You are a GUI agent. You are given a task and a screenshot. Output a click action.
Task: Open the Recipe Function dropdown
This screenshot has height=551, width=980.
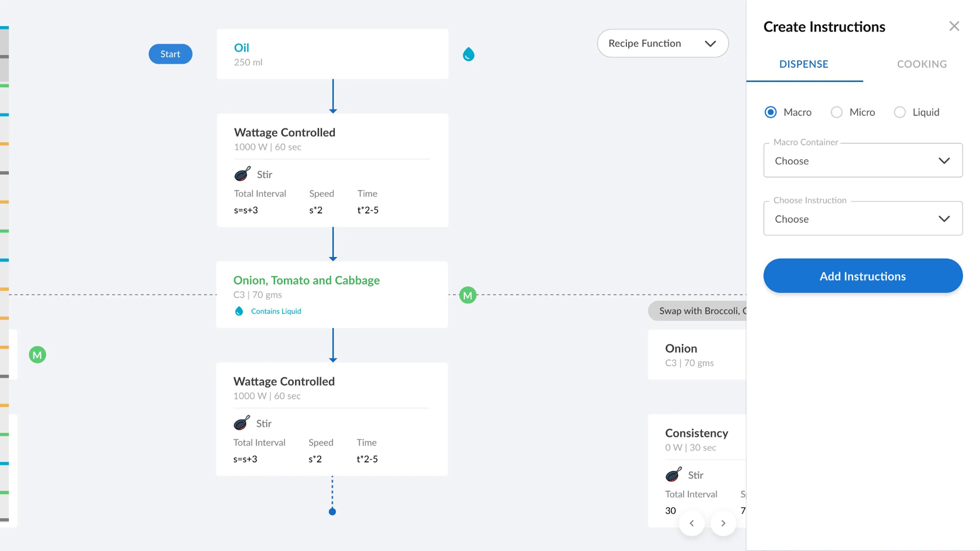[662, 43]
